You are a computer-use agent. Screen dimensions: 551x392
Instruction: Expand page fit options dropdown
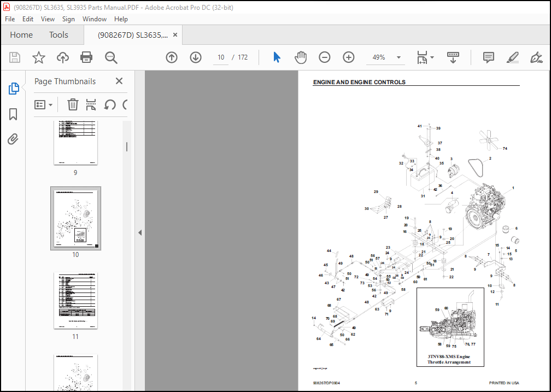tap(432, 57)
